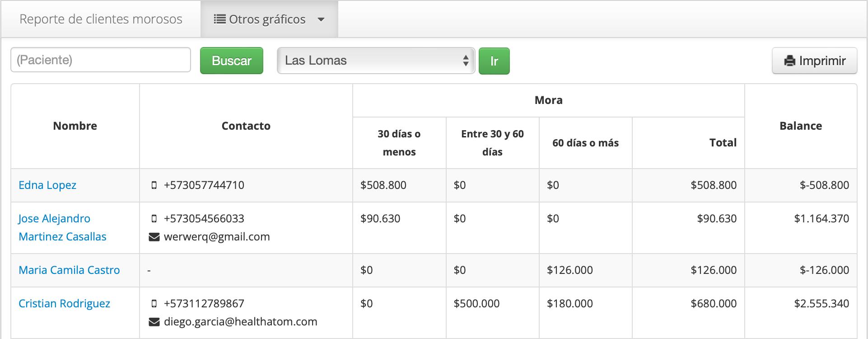Focus the Paciente search field
This screenshot has height=339, width=868.
(x=101, y=60)
